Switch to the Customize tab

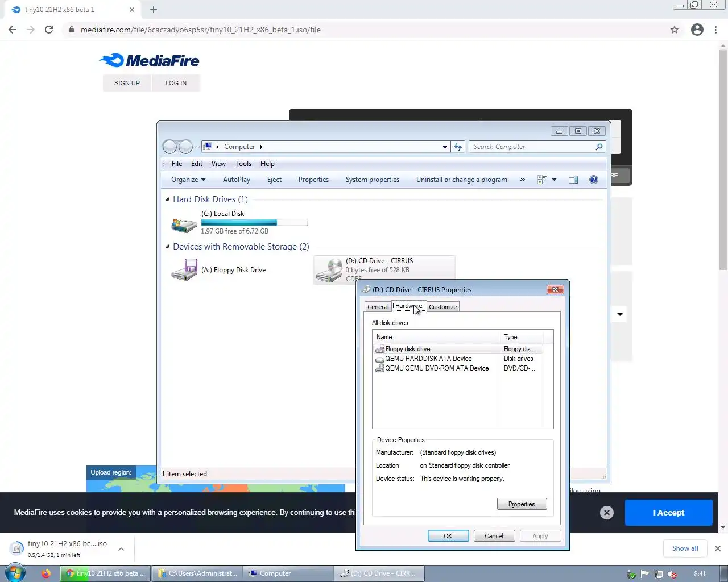click(x=442, y=307)
